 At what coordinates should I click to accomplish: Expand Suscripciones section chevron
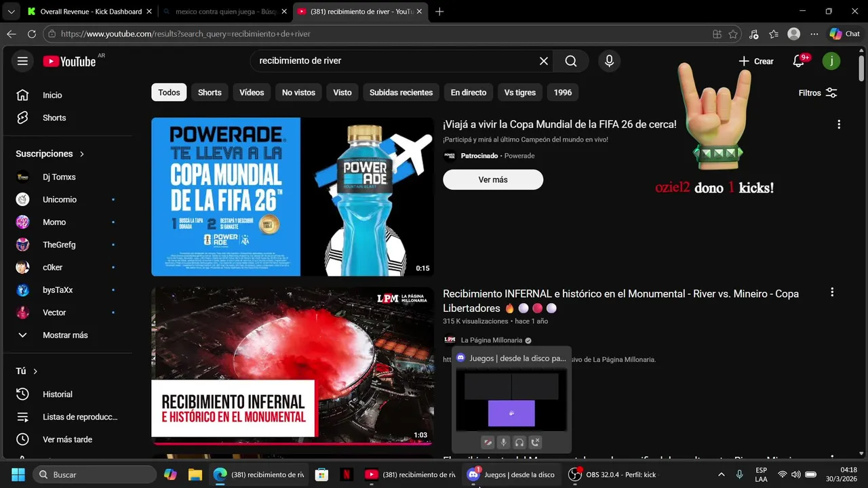click(82, 154)
